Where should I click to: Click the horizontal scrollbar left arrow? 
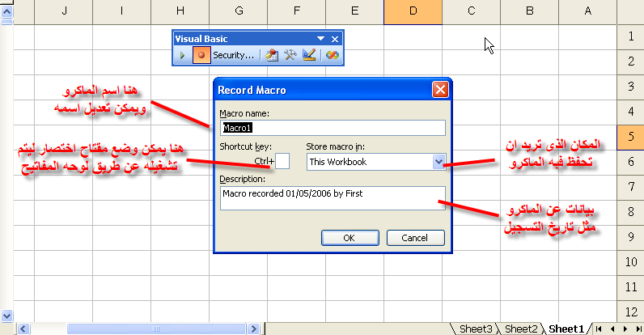(x=23, y=329)
